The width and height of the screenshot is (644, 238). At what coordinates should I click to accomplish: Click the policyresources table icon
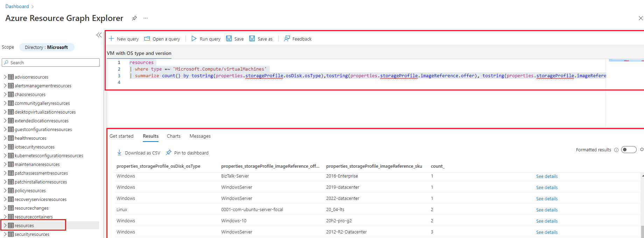[11, 190]
